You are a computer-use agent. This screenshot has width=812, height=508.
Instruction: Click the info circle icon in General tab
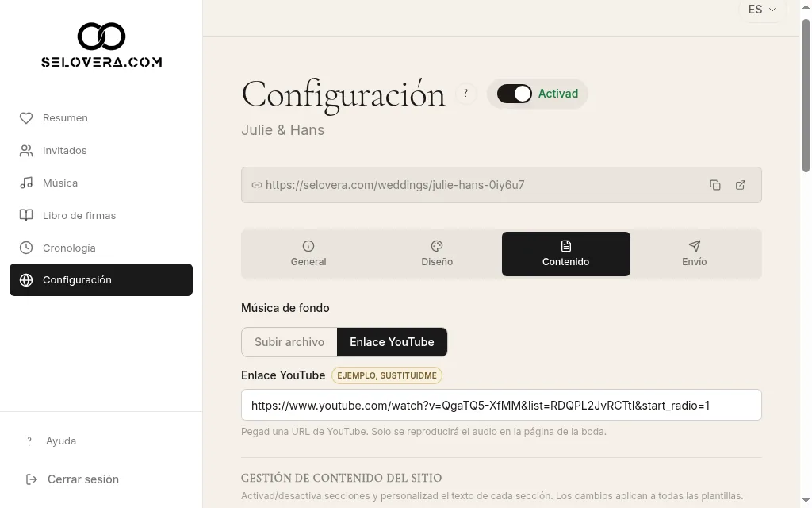[308, 246]
